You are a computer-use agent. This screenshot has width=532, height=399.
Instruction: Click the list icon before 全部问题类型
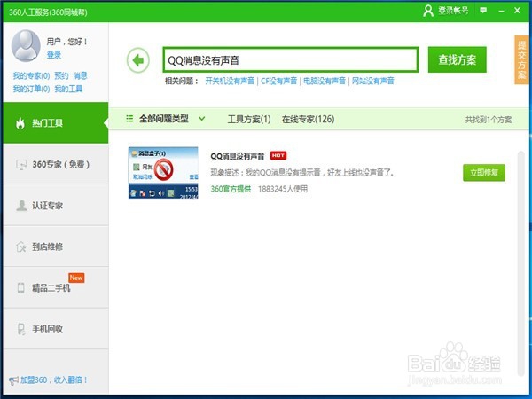tap(129, 119)
